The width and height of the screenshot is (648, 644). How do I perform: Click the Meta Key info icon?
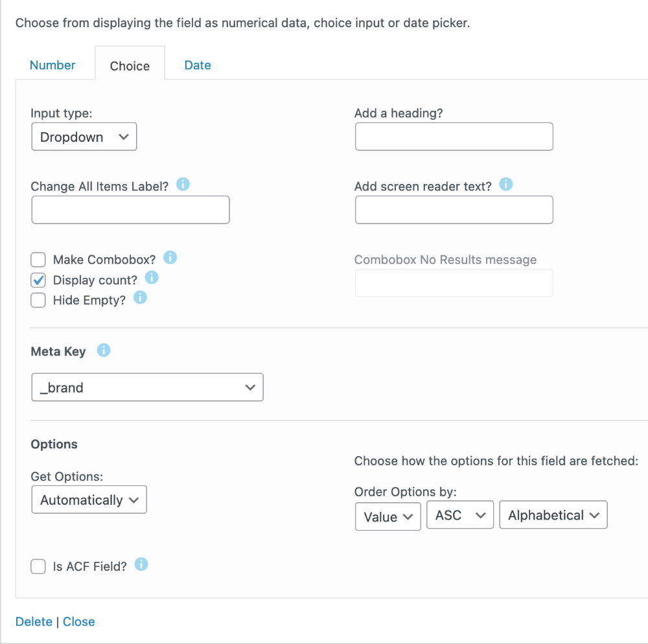pyautogui.click(x=104, y=351)
